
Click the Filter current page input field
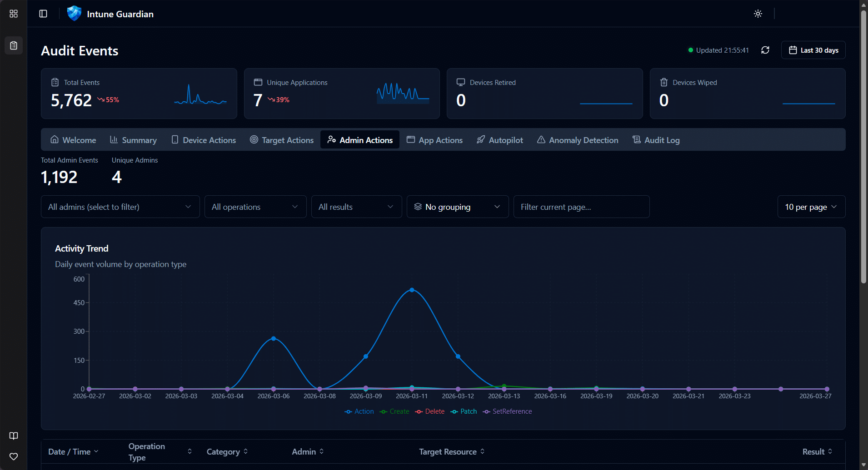[581, 207]
